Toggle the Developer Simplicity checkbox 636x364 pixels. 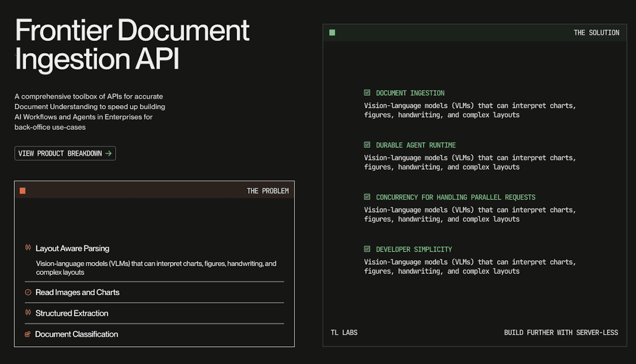tap(367, 249)
